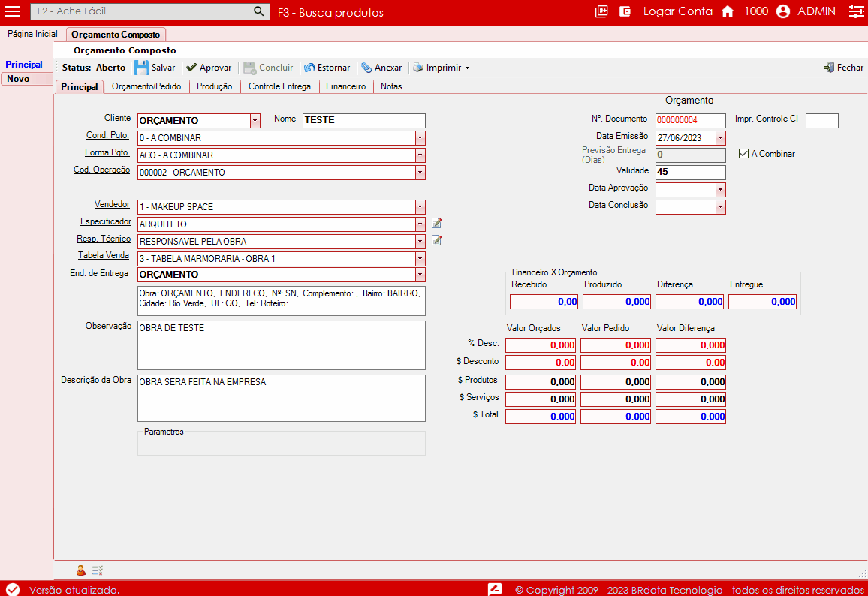This screenshot has width=868, height=596.
Task: Click the Validade input field
Action: [690, 172]
